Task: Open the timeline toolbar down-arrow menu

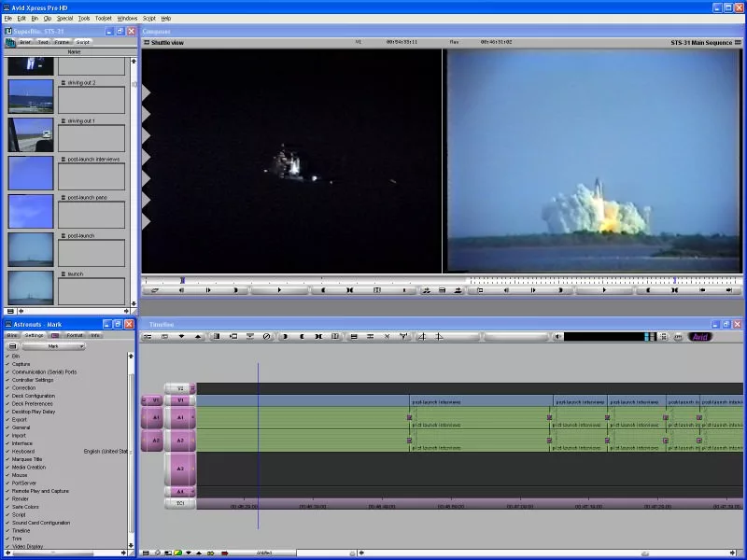Action: [x=181, y=337]
